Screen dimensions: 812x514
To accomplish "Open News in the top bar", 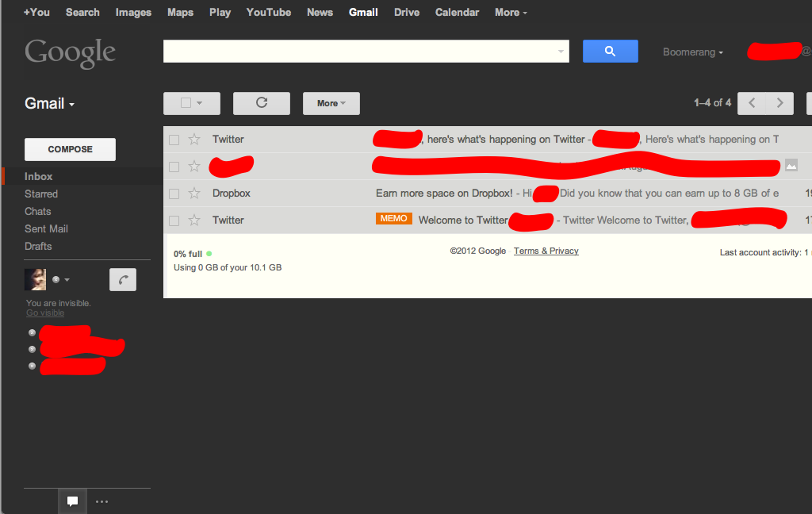I will point(320,13).
